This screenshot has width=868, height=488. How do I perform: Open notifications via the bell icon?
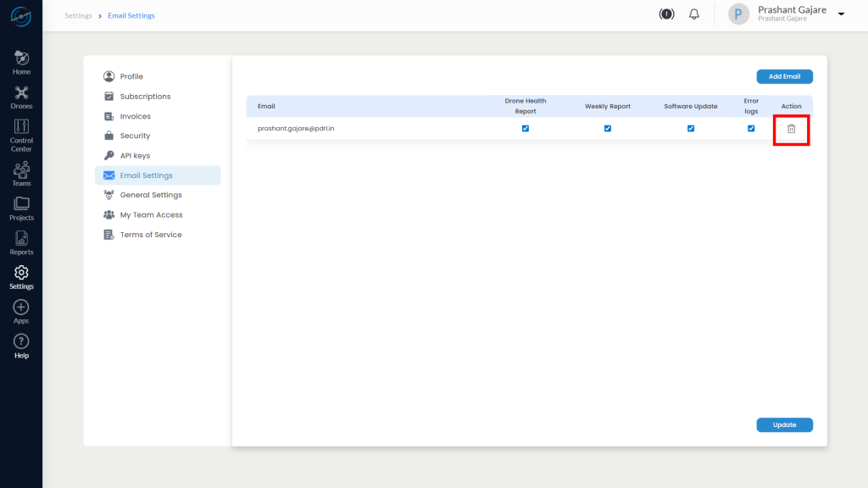click(693, 14)
